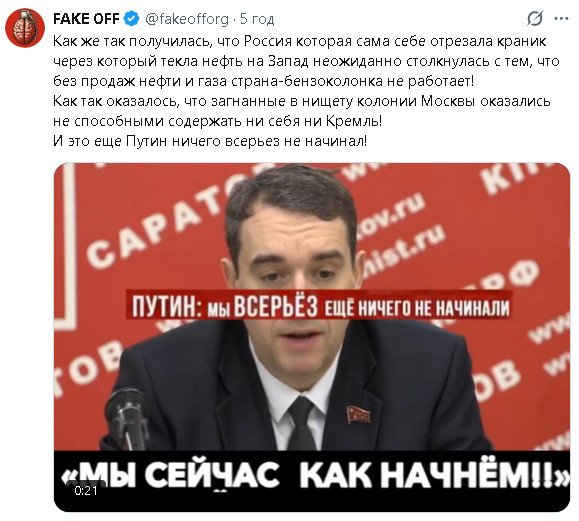
Task: Click the FAKE OFF display name
Action: pos(86,18)
